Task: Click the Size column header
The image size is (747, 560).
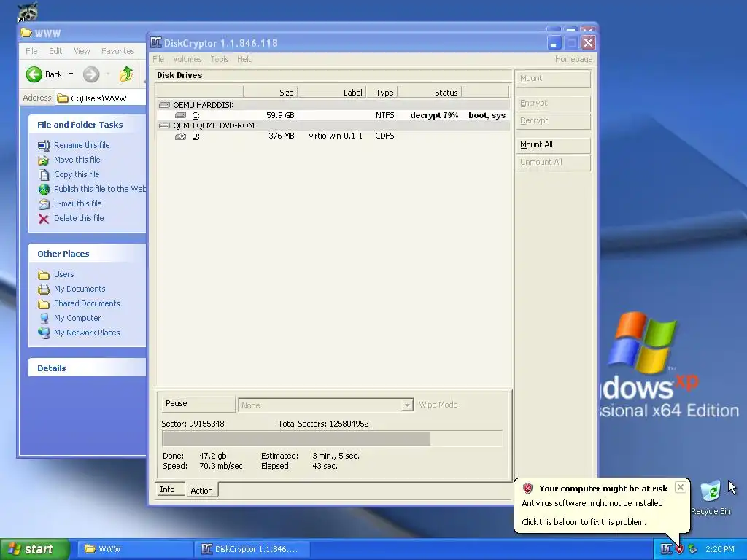Action: [271, 93]
